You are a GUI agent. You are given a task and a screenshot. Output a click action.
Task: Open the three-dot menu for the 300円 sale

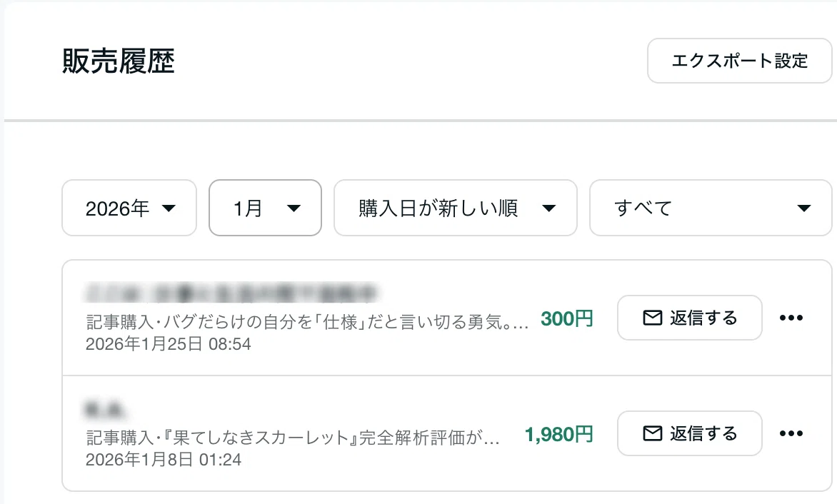[x=791, y=318]
